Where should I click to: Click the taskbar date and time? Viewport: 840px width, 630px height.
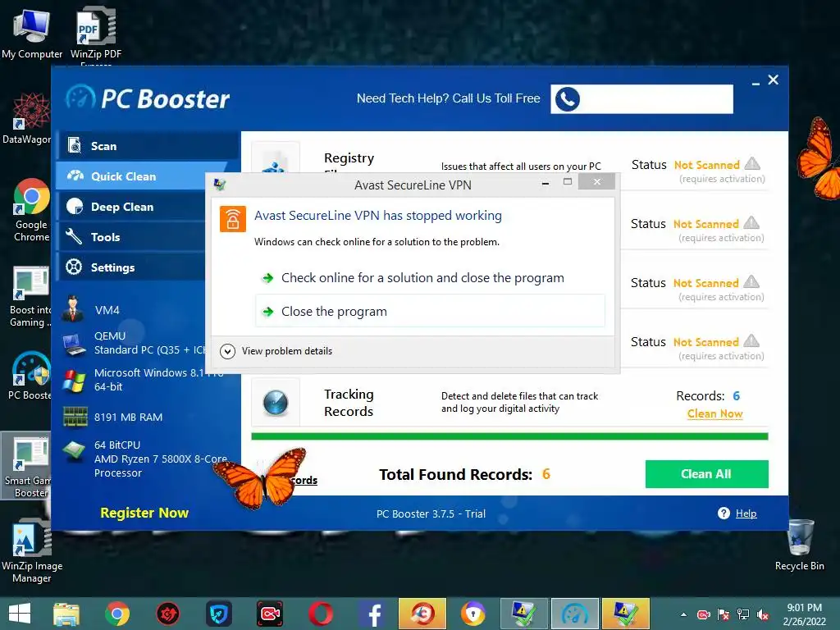pos(804,614)
